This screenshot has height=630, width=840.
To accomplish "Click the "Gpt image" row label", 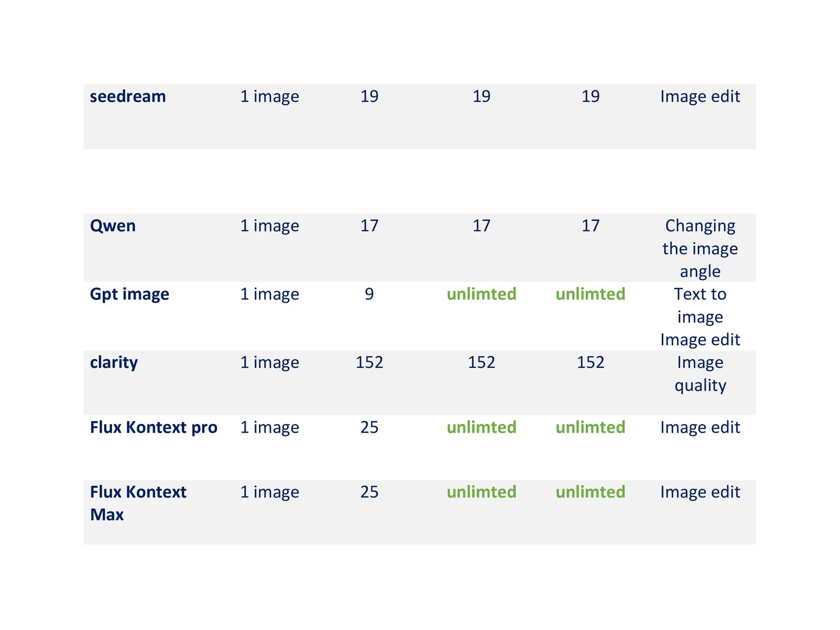I will point(129,294).
